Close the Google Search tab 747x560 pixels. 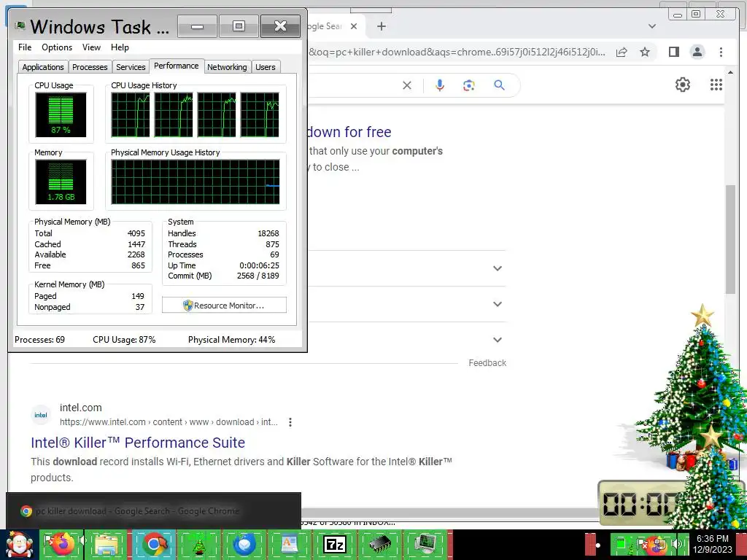[x=354, y=26]
